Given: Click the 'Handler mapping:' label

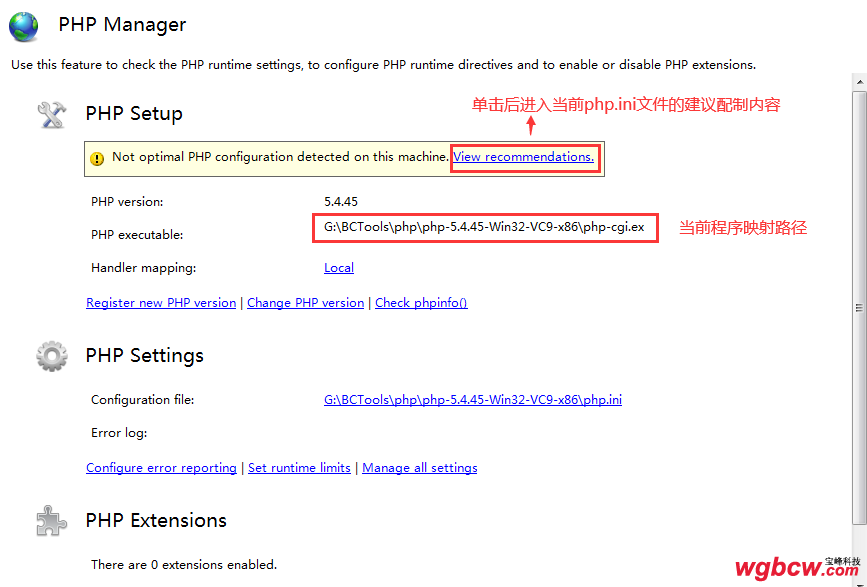Looking at the screenshot, I should click(144, 268).
